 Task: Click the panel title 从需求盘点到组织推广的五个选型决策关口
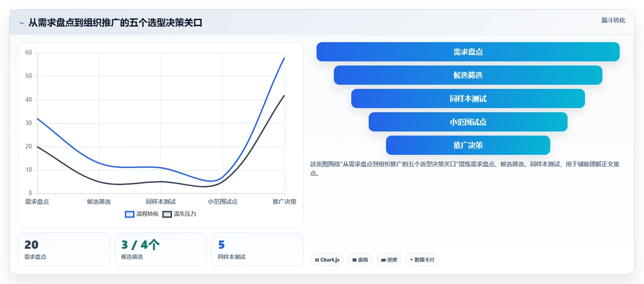click(x=115, y=23)
